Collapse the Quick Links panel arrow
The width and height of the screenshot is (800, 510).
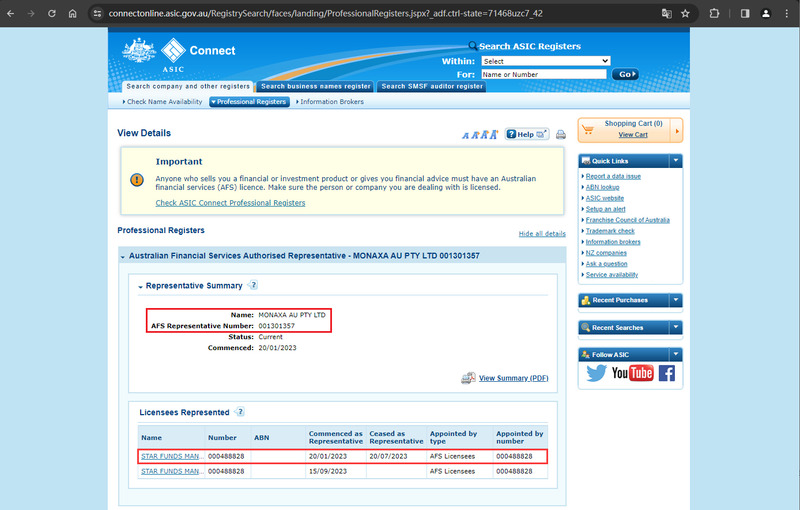click(x=676, y=161)
